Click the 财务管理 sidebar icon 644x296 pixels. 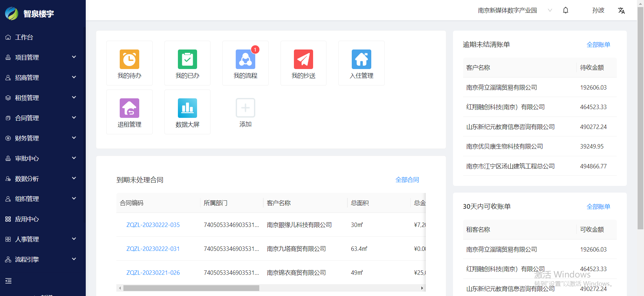coord(8,138)
